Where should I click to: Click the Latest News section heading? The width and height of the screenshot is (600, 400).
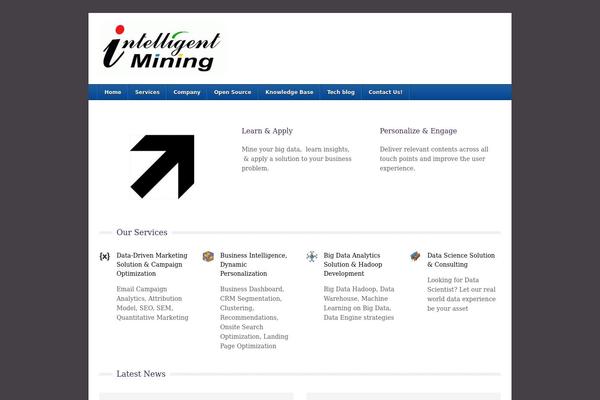(141, 374)
